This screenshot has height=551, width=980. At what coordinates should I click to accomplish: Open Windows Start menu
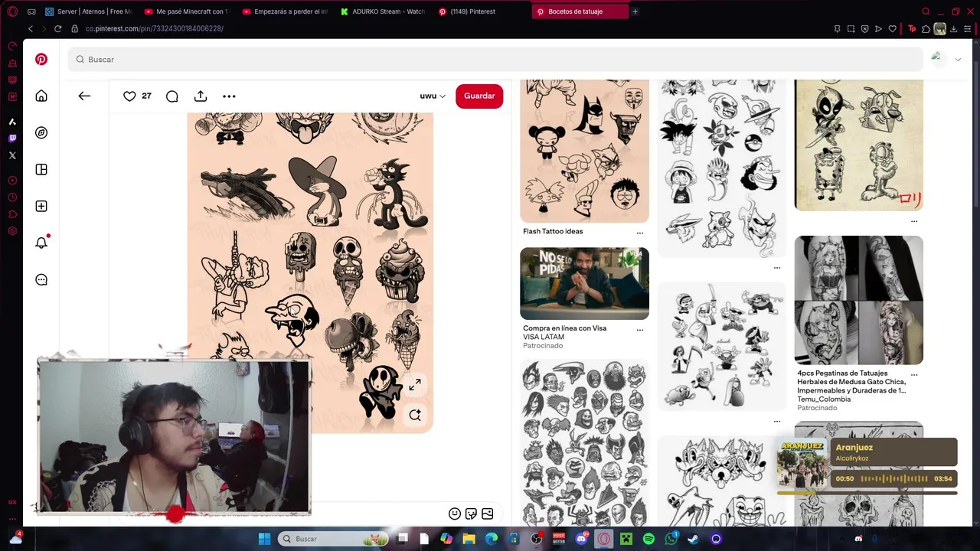[264, 539]
